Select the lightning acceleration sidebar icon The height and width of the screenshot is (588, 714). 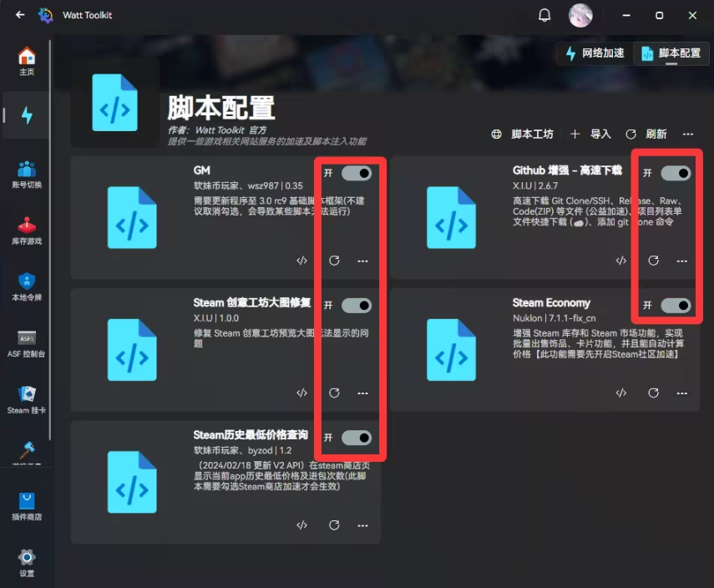[x=27, y=115]
